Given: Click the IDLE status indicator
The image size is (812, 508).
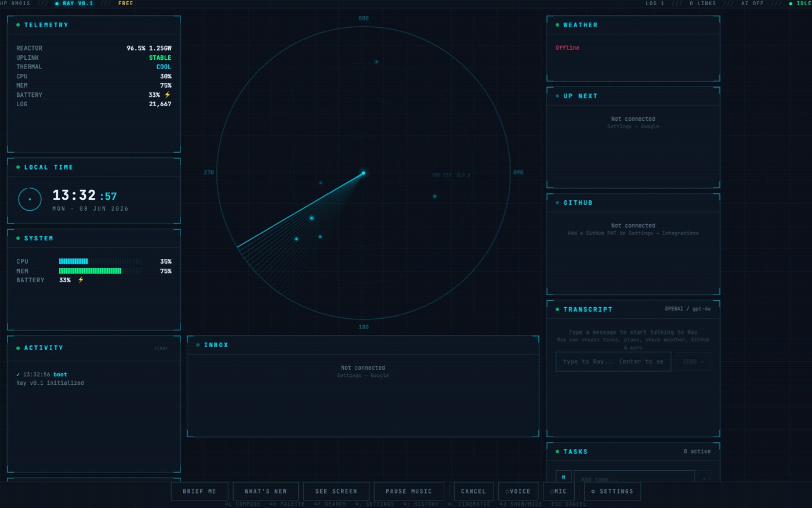Looking at the screenshot, I should (800, 3).
